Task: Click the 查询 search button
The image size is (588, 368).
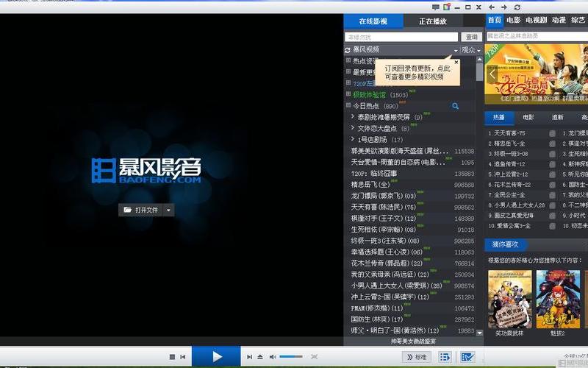Action: tap(471, 37)
